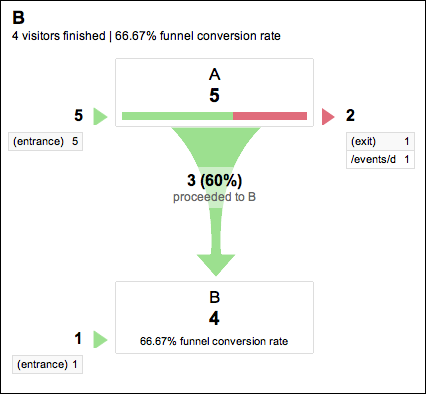Click the red exit arrow next to 2
The height and width of the screenshot is (394, 426).
(328, 116)
